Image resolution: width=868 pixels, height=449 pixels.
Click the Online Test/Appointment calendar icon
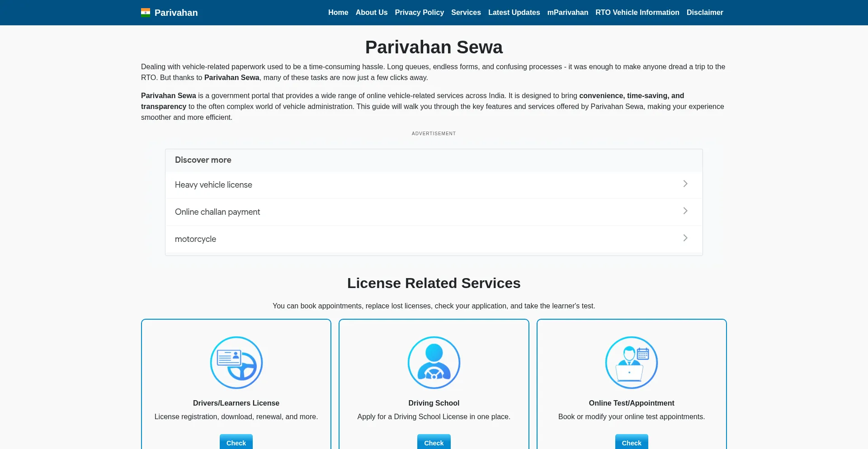point(632,363)
